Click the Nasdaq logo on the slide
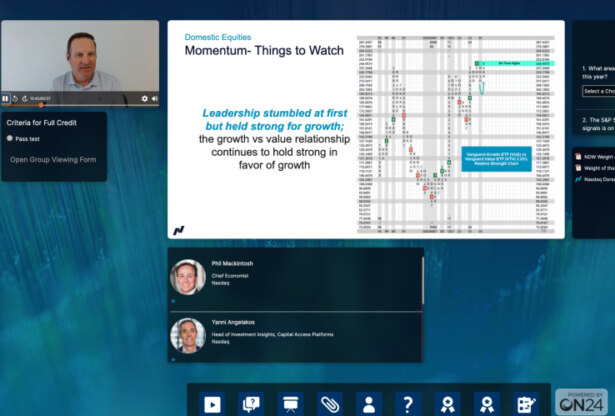Image resolution: width=615 pixels, height=416 pixels. [x=179, y=231]
